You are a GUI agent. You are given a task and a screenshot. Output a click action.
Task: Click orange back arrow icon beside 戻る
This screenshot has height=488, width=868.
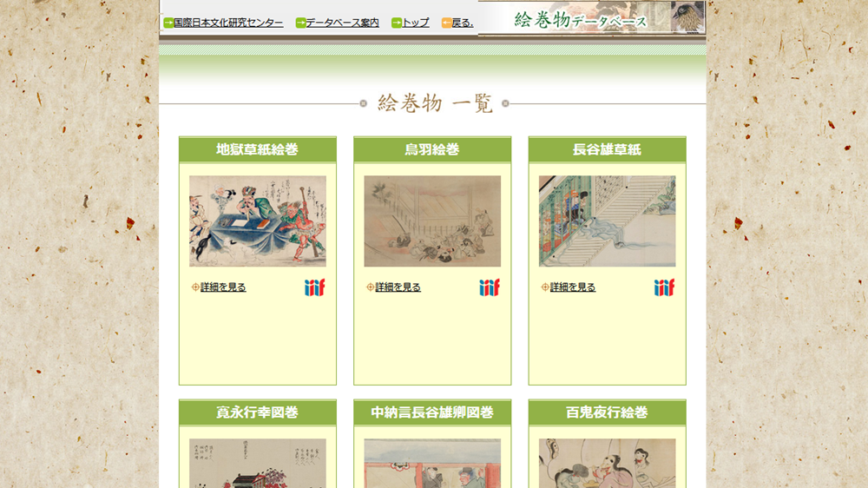[447, 23]
